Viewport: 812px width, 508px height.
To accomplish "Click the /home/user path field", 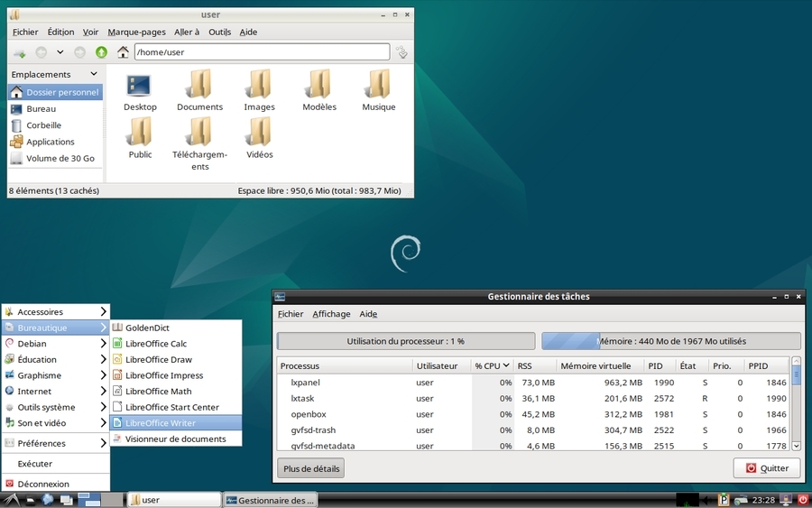I will (x=262, y=52).
